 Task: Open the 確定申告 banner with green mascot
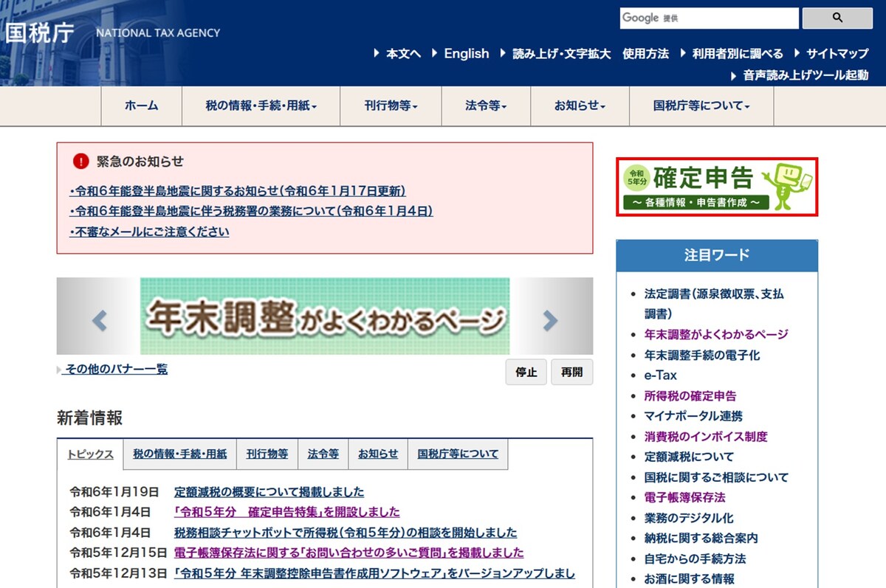[x=717, y=187]
